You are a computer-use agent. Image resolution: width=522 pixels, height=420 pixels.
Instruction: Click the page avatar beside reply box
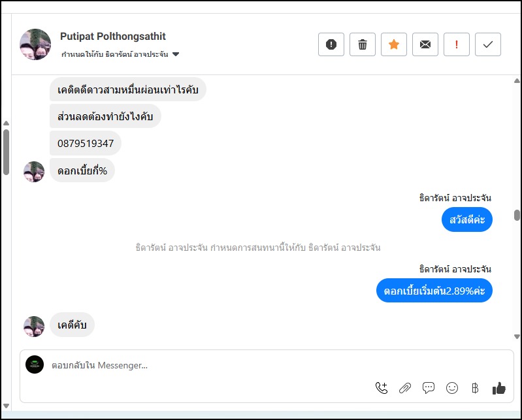point(35,364)
